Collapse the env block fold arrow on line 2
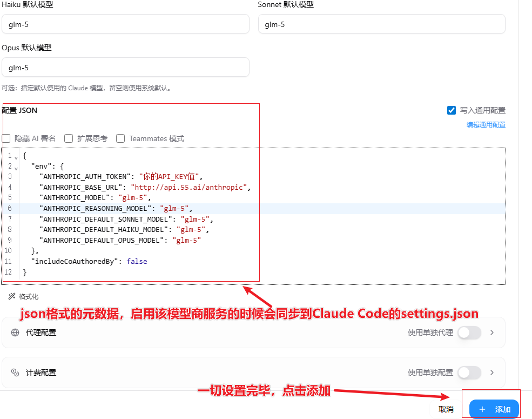Screen dimensions: 532x419 16,168
